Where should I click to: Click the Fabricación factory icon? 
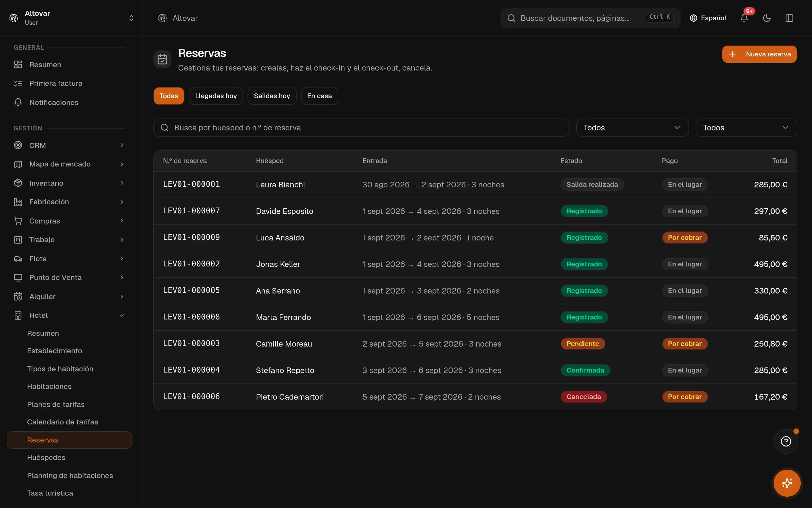click(18, 202)
